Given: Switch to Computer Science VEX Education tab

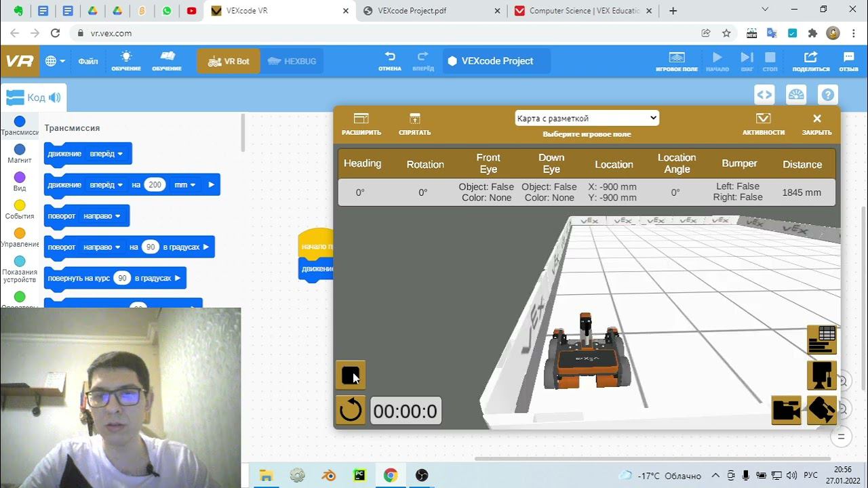Looking at the screenshot, I should [x=583, y=11].
